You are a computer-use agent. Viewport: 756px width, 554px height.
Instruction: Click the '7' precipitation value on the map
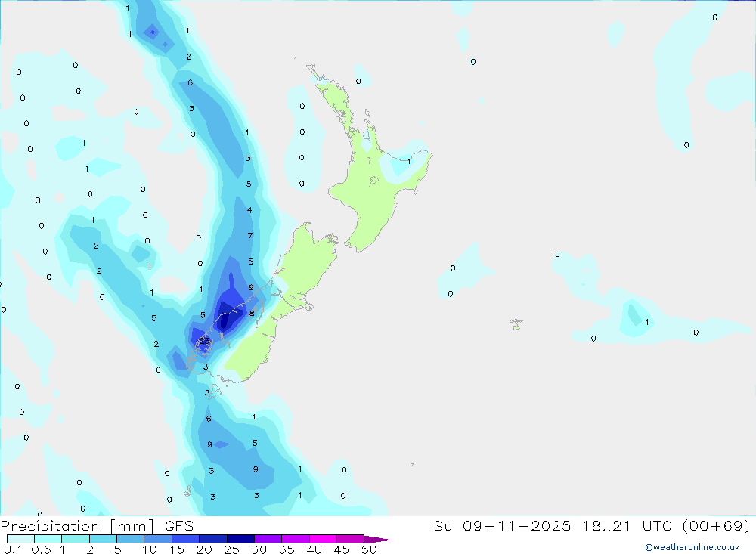click(x=249, y=236)
